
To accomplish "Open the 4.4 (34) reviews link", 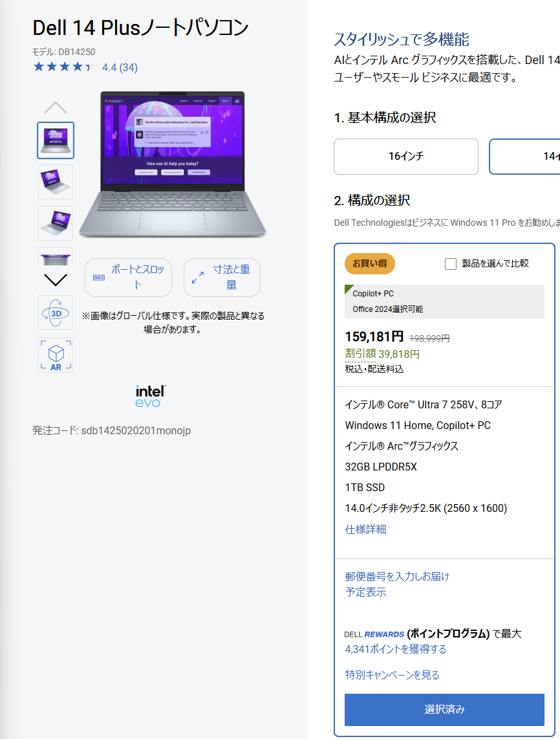I will click(120, 67).
